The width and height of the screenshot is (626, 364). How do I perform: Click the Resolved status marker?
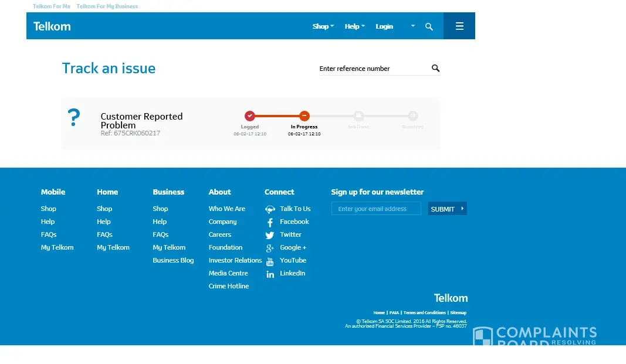(413, 116)
